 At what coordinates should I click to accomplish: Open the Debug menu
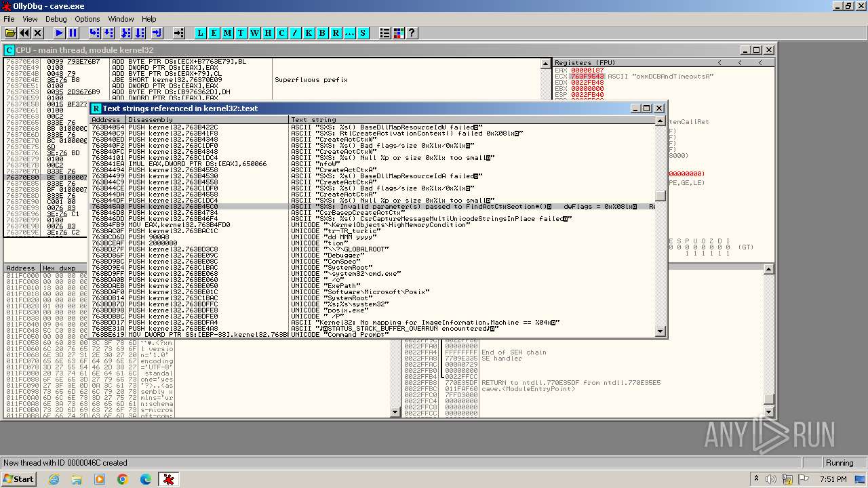[x=56, y=19]
